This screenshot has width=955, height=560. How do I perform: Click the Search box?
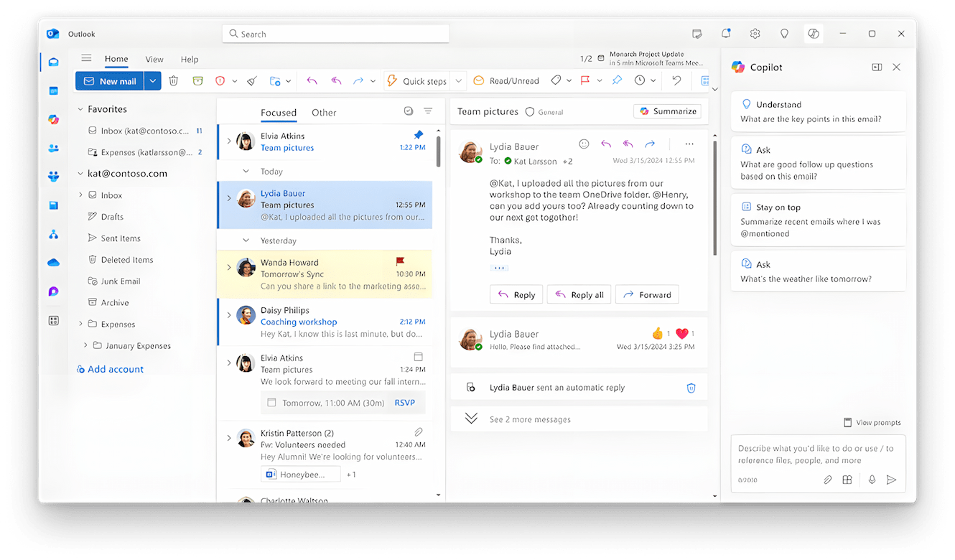click(x=335, y=34)
